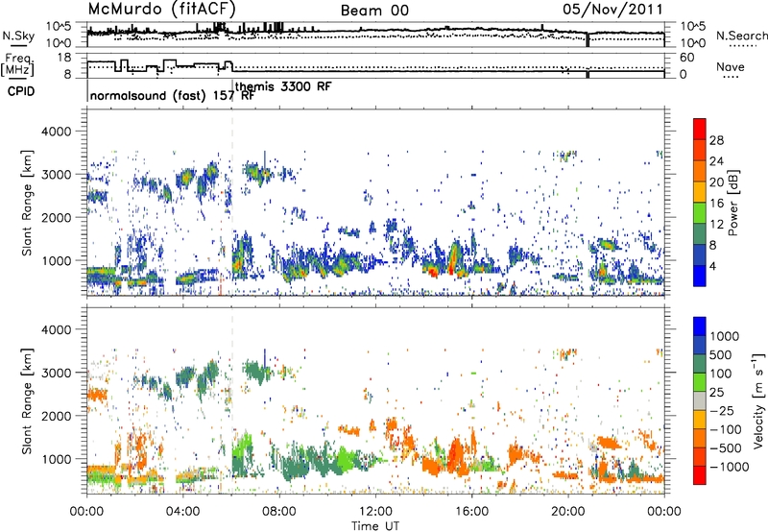The width and height of the screenshot is (768, 532).
Task: Click the 'Nave' legend label
Action: click(x=731, y=66)
